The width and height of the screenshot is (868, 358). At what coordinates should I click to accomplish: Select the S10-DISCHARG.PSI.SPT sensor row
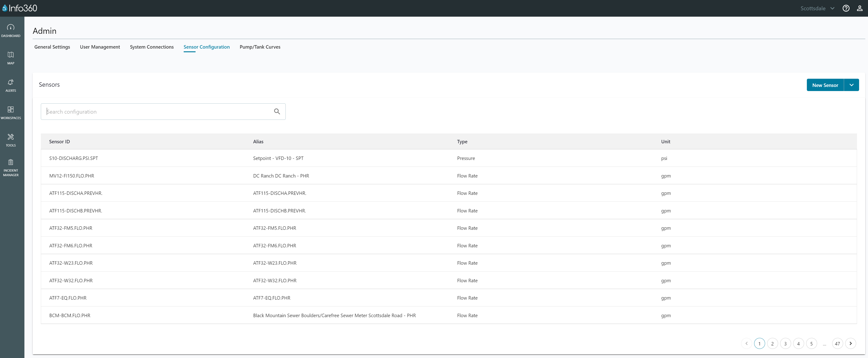pos(73,158)
